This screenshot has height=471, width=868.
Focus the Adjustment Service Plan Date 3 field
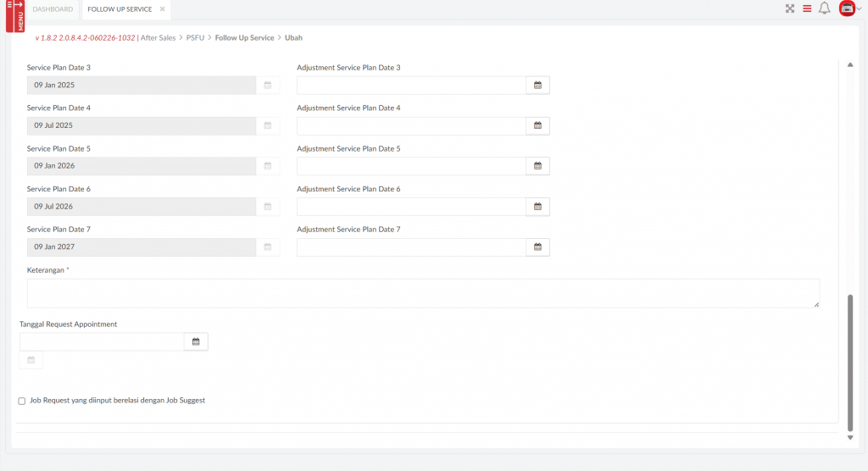click(x=411, y=86)
